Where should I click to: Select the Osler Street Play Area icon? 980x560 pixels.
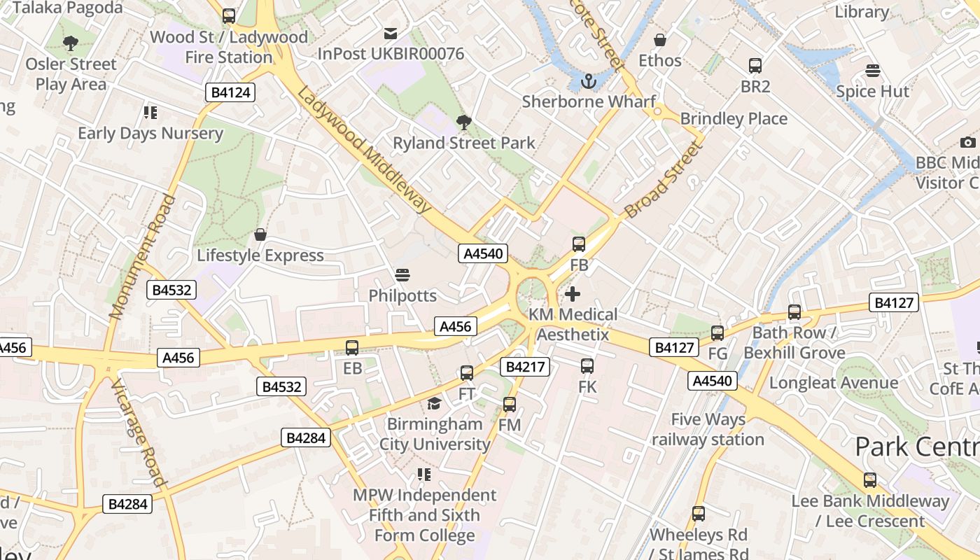point(71,43)
